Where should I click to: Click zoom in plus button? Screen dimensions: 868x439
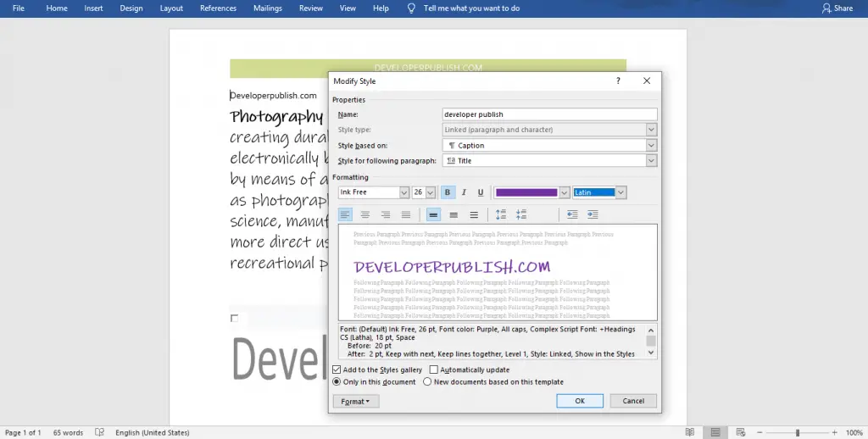(835, 432)
